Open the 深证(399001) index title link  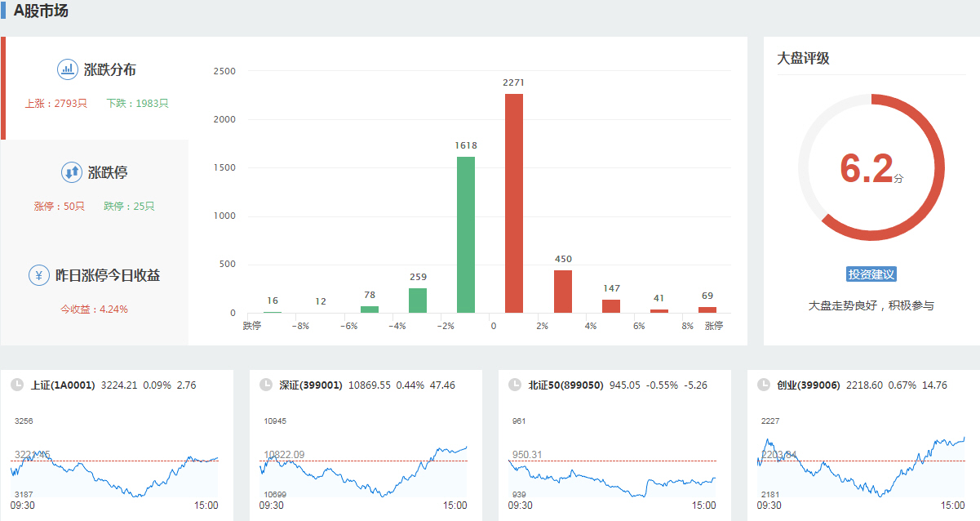[311, 385]
